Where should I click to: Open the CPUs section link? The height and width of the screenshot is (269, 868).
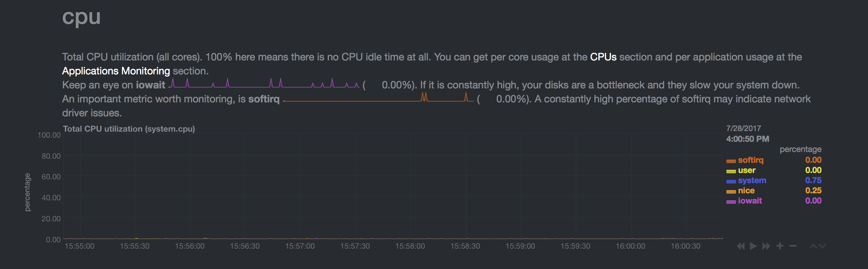click(603, 57)
